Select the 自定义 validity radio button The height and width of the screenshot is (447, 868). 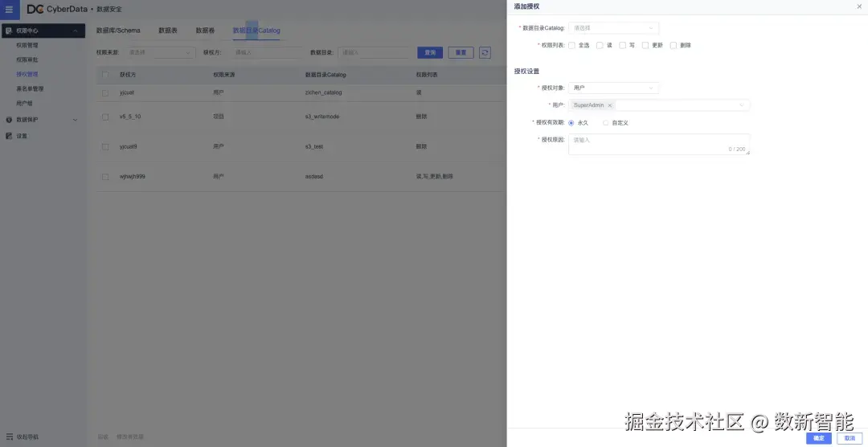click(606, 123)
